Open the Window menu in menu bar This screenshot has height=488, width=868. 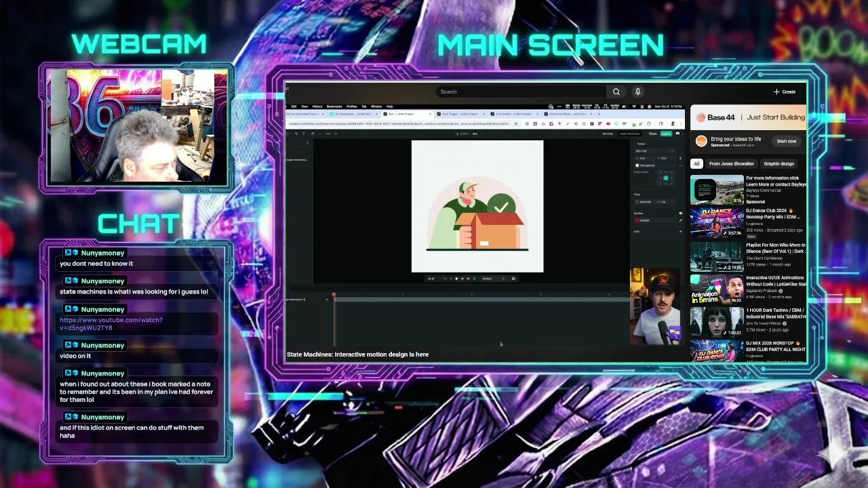376,106
